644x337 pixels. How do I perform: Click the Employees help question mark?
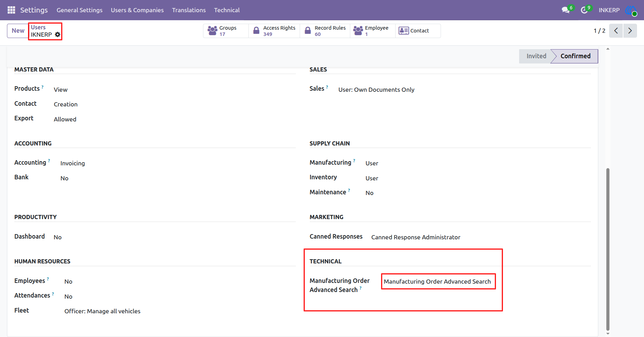[x=48, y=279]
